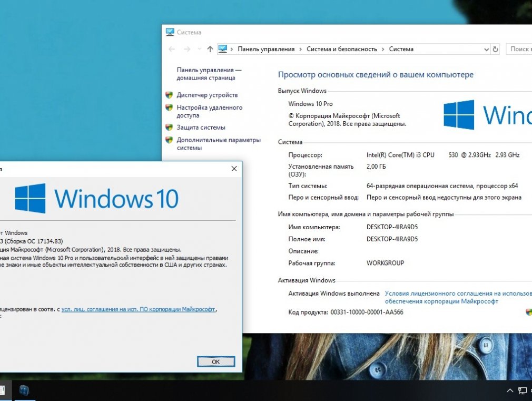Go up one level with the up arrow
Viewport: 532px width, 401px height.
(210, 49)
